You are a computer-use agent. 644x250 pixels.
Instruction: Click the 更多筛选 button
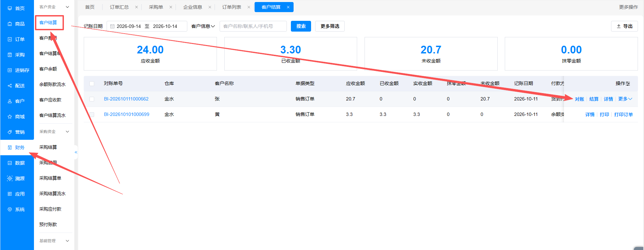click(x=330, y=26)
